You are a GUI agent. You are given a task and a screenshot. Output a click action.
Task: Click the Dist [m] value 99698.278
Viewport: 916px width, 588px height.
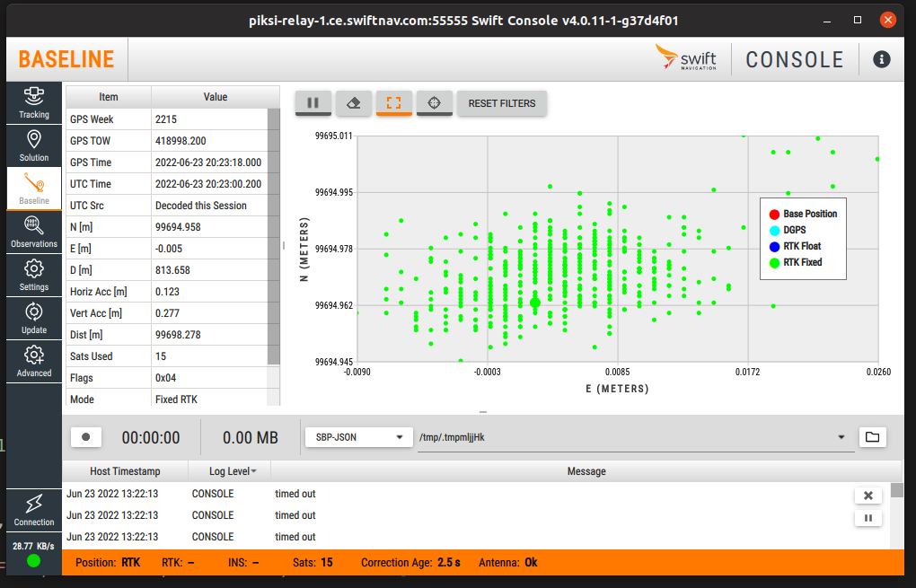tap(178, 335)
